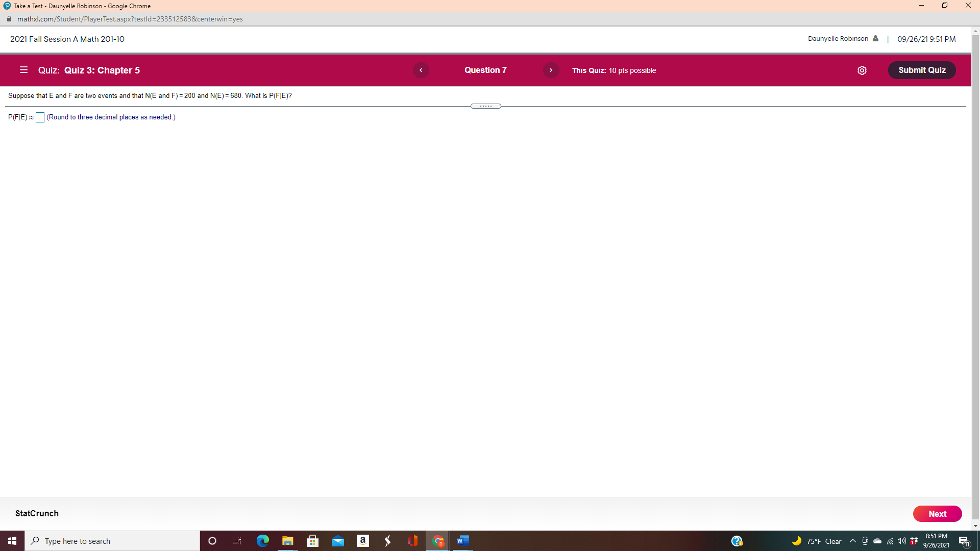Image resolution: width=980 pixels, height=551 pixels.
Task: Click the page vertical scrollbar
Action: pos(975,275)
